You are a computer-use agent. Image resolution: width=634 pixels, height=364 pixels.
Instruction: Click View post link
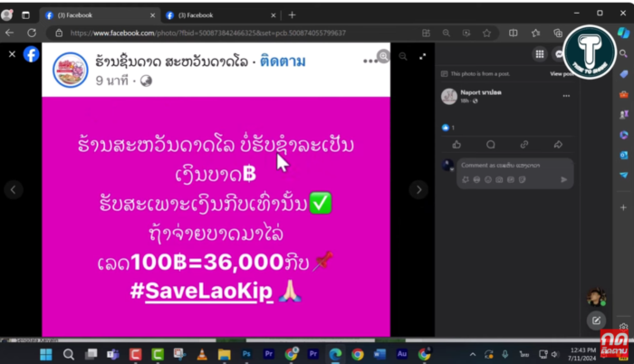pyautogui.click(x=562, y=74)
